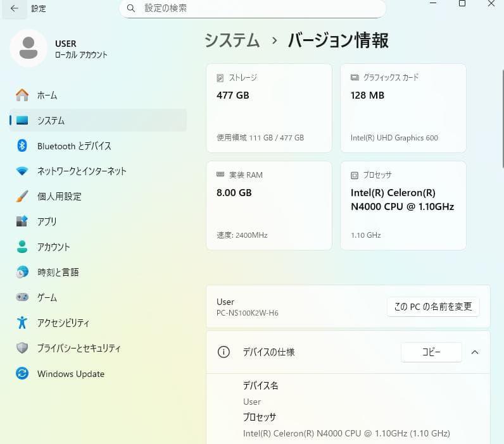504x444 pixels.
Task: Click the search magnifier icon
Action: click(131, 8)
